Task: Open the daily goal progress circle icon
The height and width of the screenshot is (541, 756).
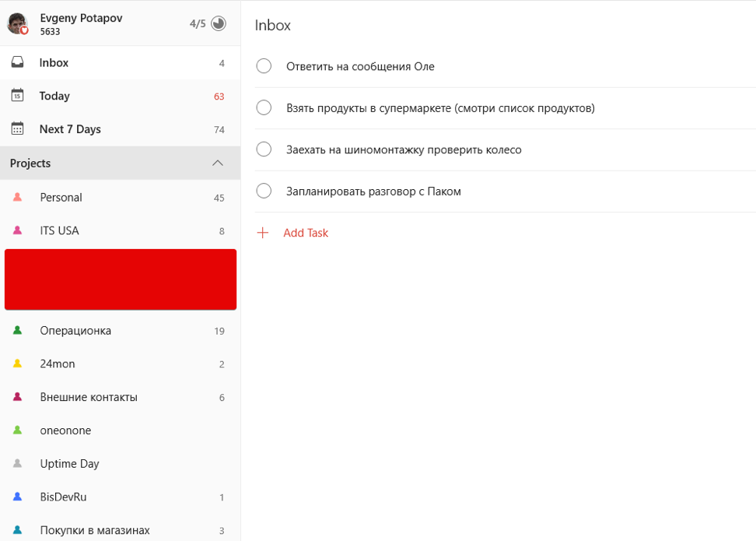Action: tap(219, 23)
